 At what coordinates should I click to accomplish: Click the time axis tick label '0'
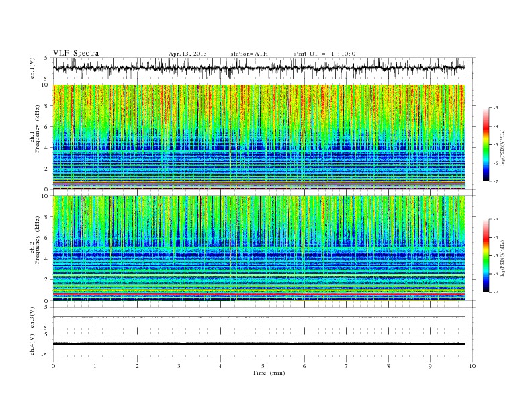53,366
